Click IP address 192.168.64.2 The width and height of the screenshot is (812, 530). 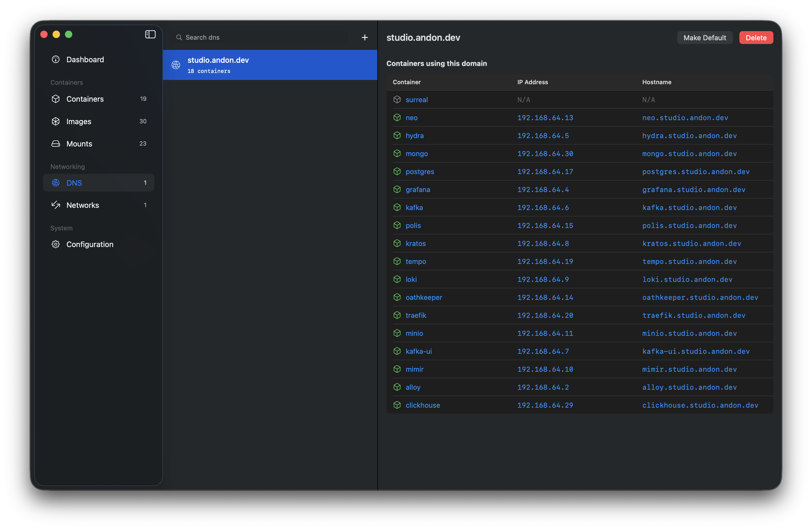[543, 387]
